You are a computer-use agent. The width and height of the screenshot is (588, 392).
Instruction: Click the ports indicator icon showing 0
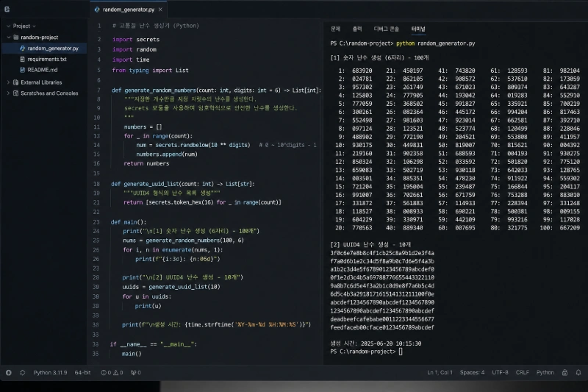click(x=133, y=373)
